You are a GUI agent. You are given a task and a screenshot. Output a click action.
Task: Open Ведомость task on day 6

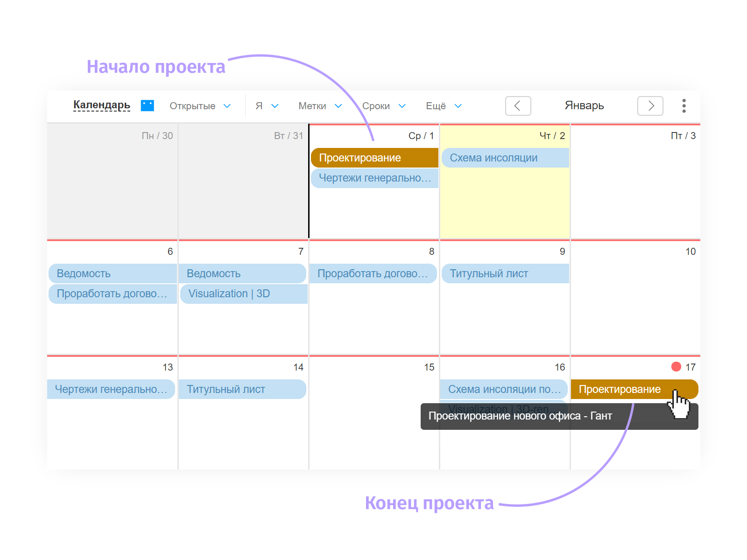113,273
